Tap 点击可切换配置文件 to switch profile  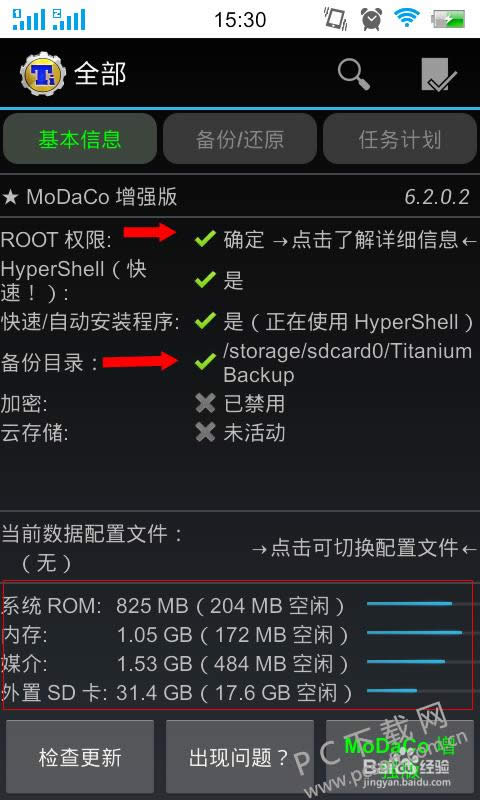[x=365, y=548]
